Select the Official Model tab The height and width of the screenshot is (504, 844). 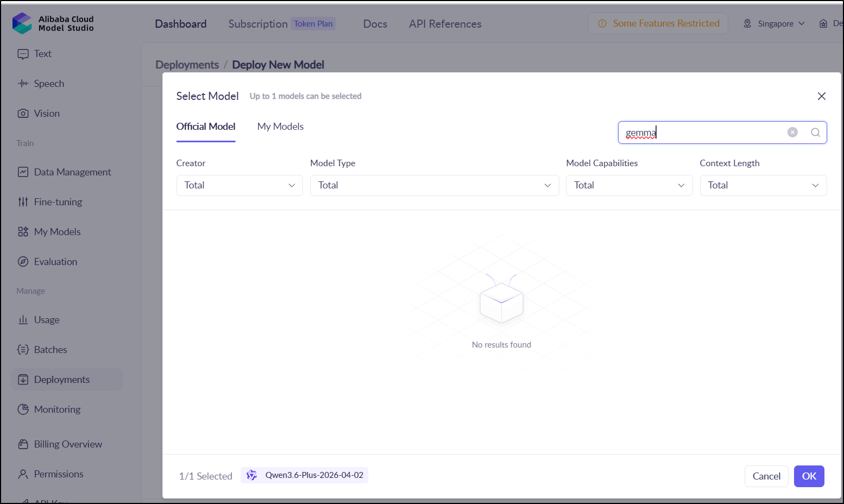click(x=206, y=127)
